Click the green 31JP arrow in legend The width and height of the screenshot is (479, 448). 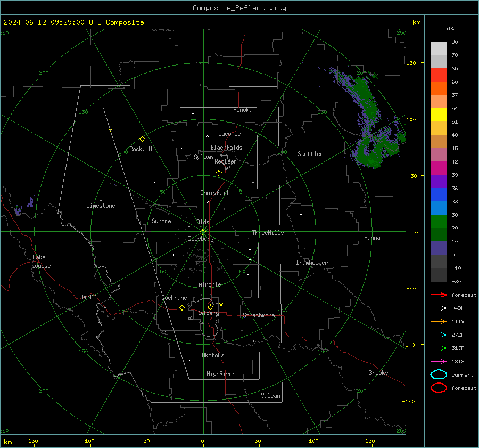pyautogui.click(x=439, y=348)
